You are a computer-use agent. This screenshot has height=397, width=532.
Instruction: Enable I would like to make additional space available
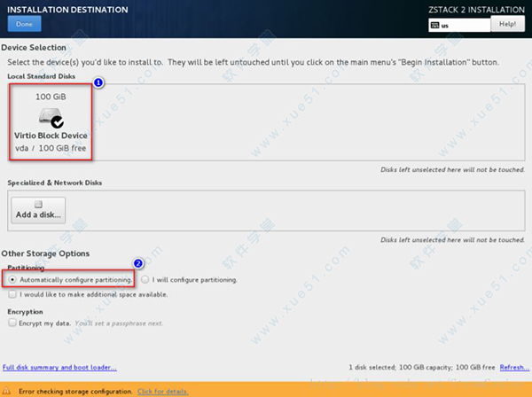click(12, 294)
